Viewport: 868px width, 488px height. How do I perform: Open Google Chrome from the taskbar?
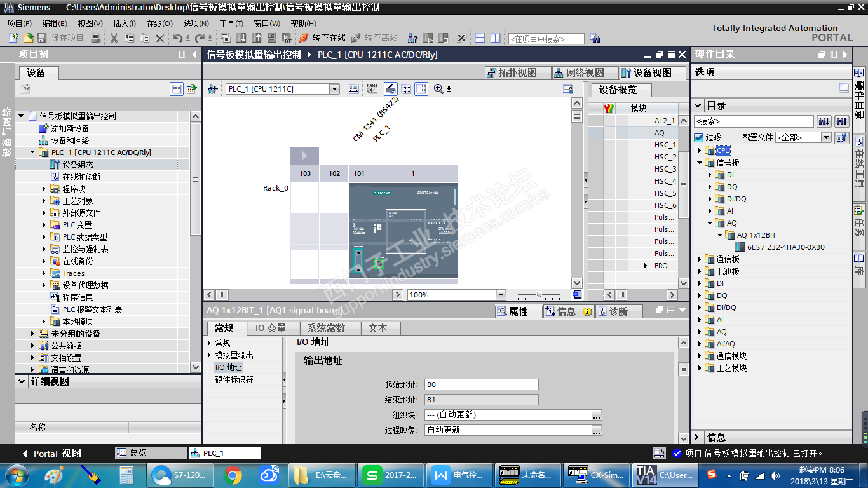233,475
